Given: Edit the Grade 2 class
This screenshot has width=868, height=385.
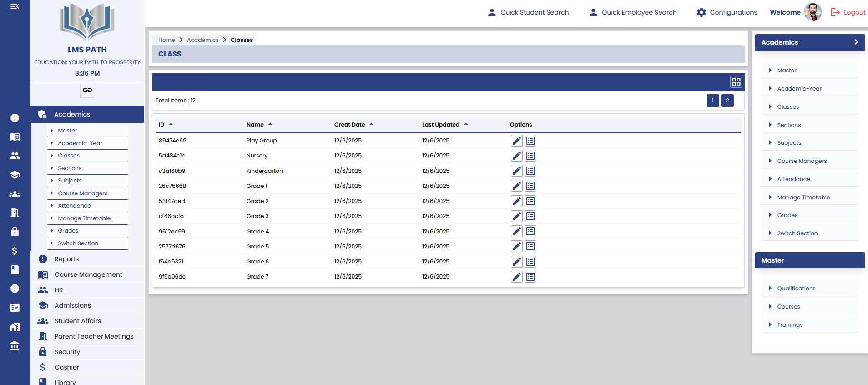Looking at the screenshot, I should 516,201.
